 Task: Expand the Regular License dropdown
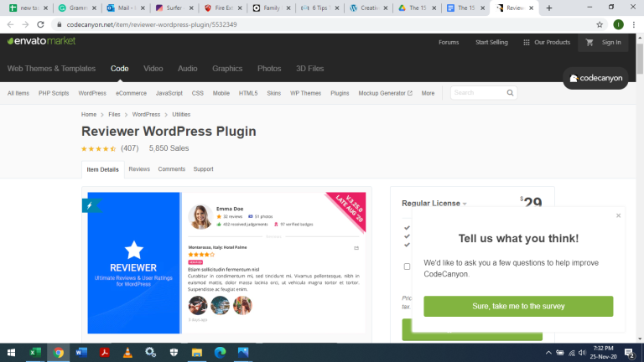pos(434,203)
